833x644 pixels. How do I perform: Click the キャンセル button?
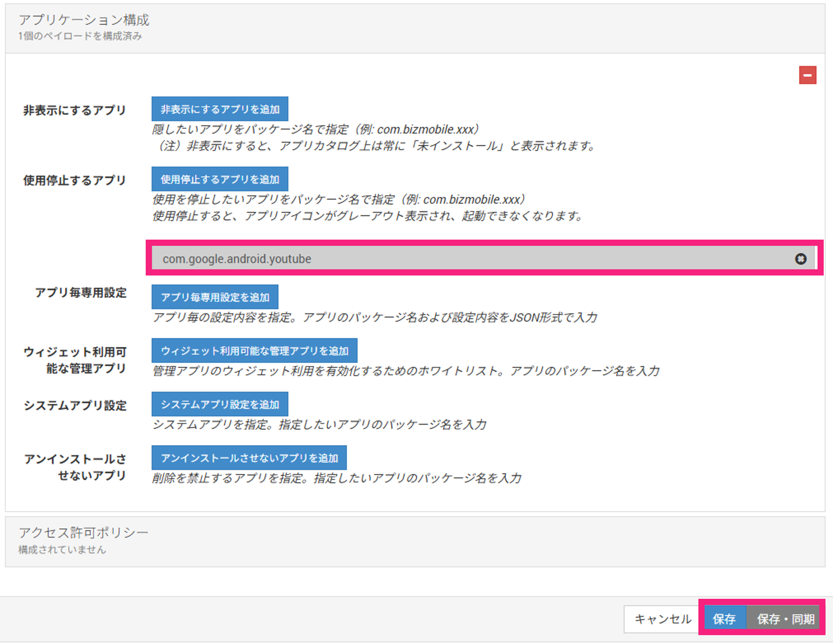coord(663,619)
